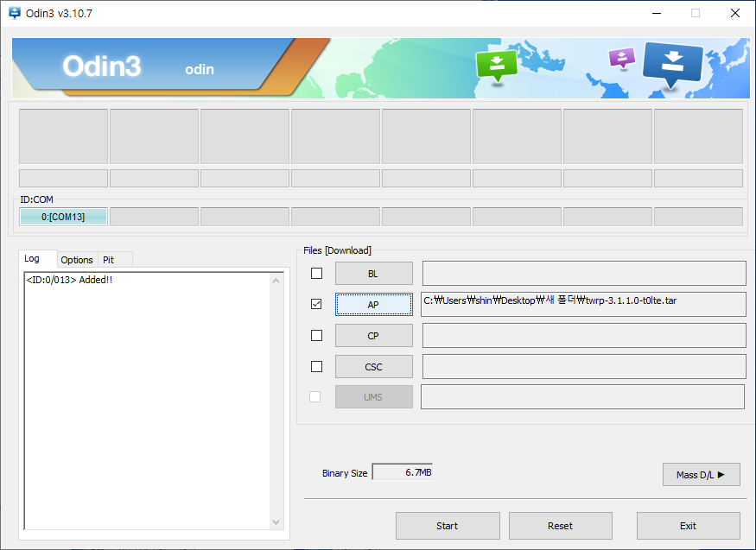Click the CSC file path field

(584, 366)
